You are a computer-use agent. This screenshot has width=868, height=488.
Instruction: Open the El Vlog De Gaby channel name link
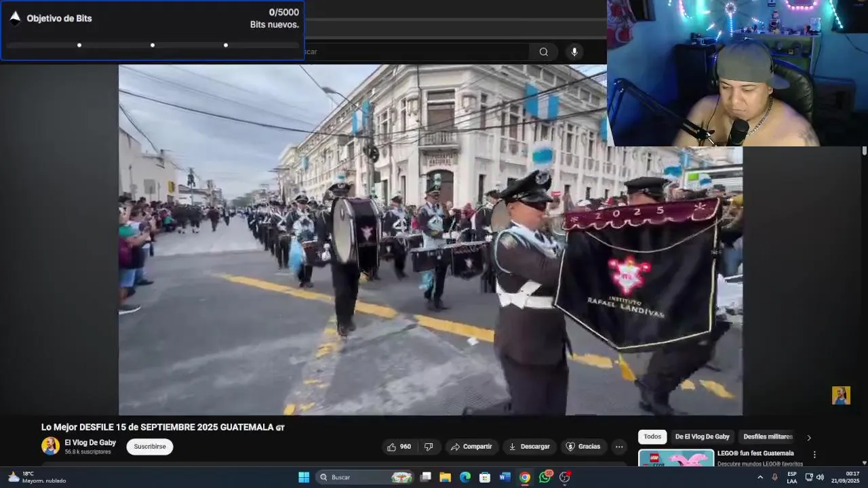tap(90, 443)
